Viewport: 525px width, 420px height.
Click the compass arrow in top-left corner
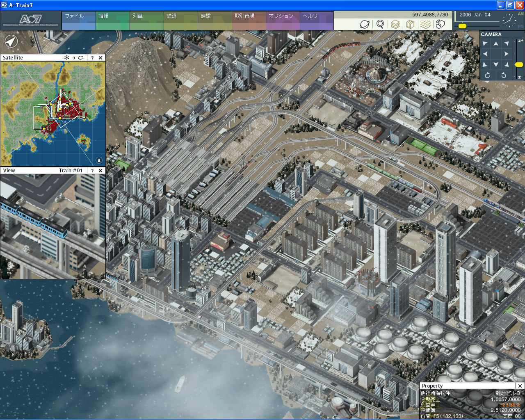tap(11, 41)
